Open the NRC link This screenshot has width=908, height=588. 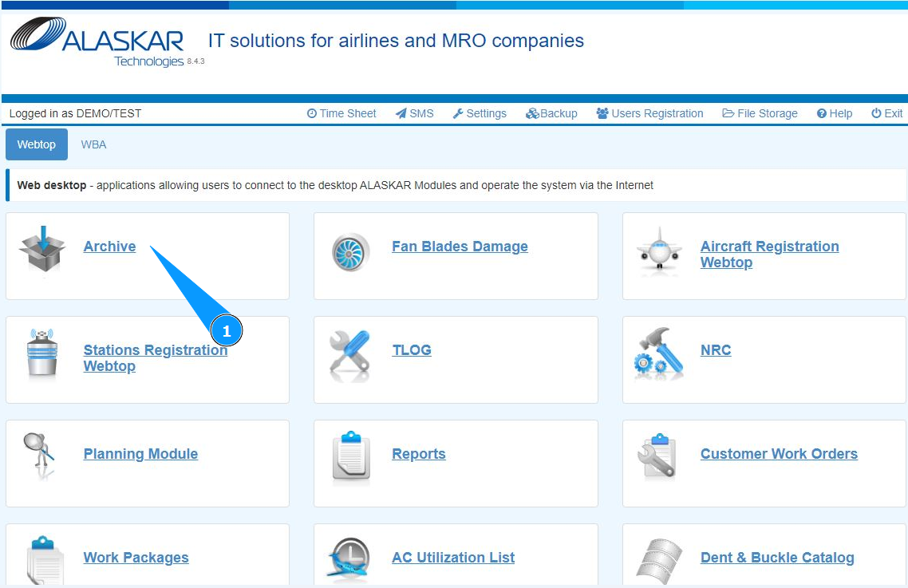point(716,350)
